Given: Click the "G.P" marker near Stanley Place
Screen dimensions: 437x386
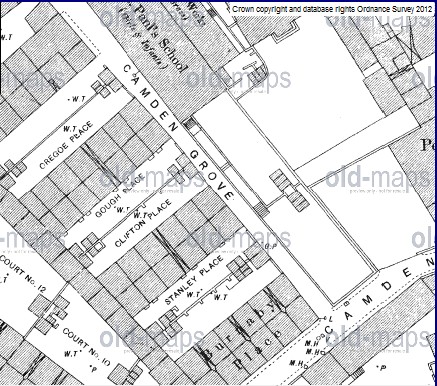Looking at the screenshot, I should click(272, 246).
